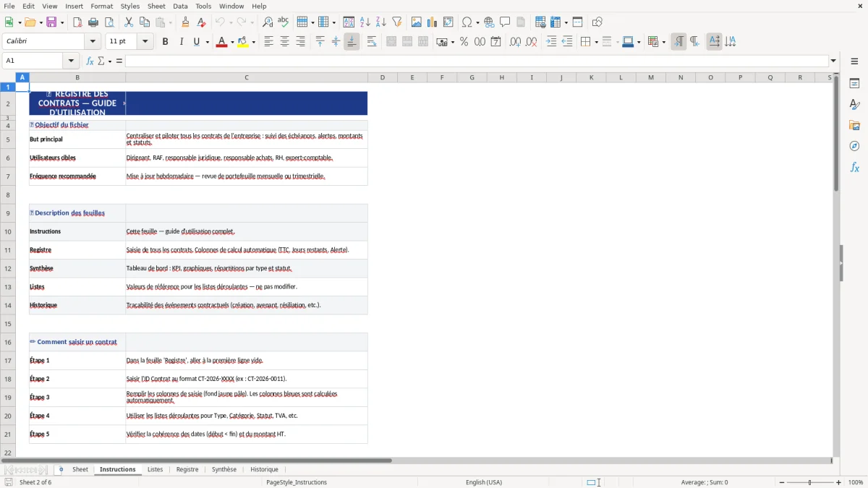Toggle Center Horizontally alignment
The image size is (868, 488).
tap(284, 42)
